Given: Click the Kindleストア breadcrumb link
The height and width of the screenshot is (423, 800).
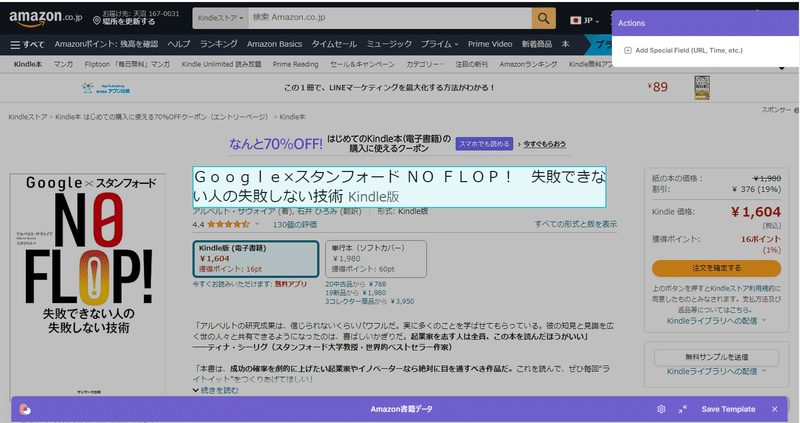Looking at the screenshot, I should [x=28, y=117].
